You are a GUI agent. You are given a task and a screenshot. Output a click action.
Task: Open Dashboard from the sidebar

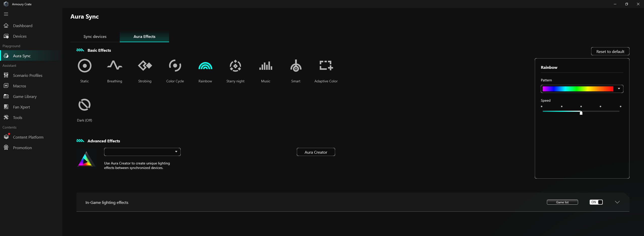coord(31,26)
